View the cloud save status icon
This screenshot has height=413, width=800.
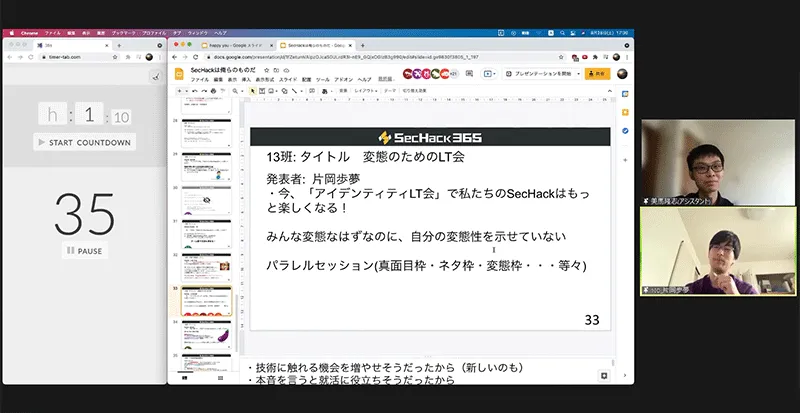click(286, 70)
